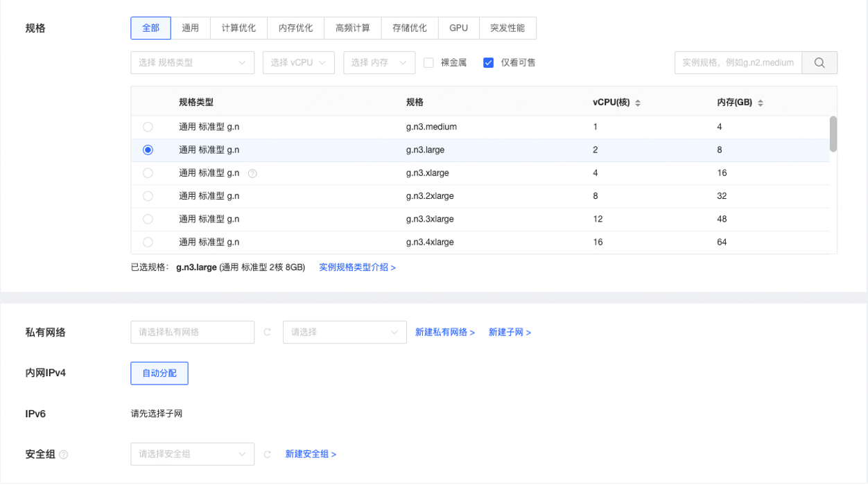This screenshot has height=485, width=868.
Task: Uncheck the 仅看可售 checkbox
Action: click(x=489, y=62)
